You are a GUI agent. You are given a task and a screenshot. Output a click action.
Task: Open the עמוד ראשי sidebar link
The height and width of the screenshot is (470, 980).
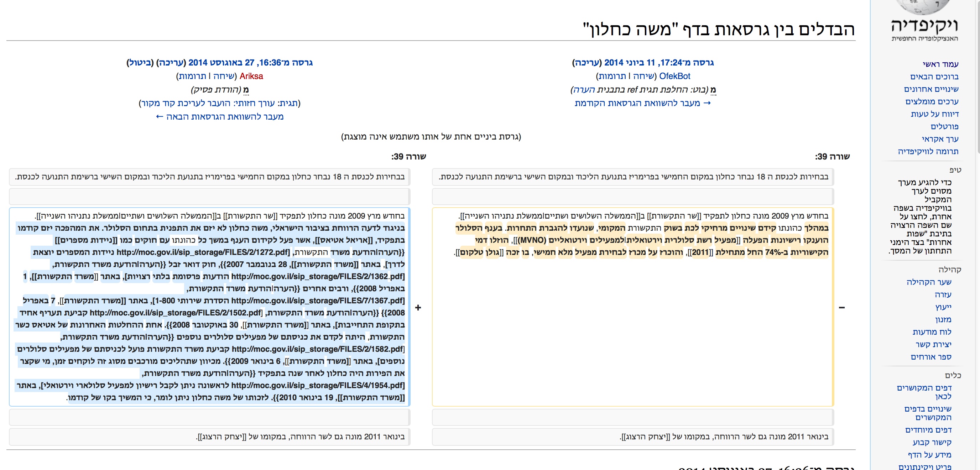point(940,64)
